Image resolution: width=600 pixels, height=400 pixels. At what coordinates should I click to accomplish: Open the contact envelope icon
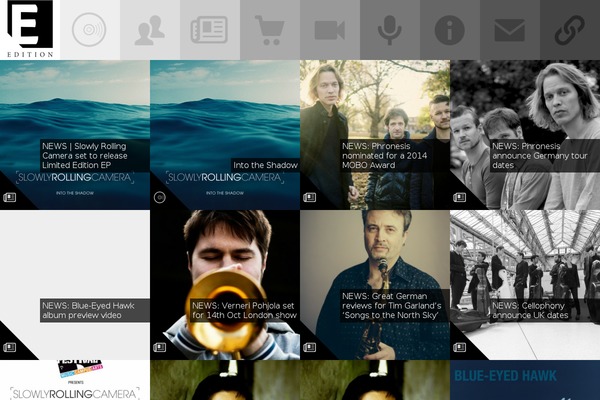pos(510,30)
